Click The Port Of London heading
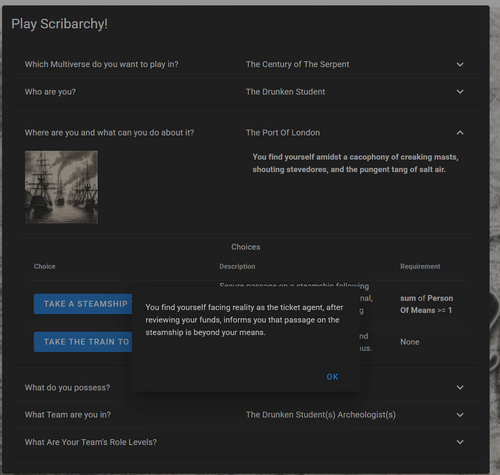The width and height of the screenshot is (500, 475). 283,133
